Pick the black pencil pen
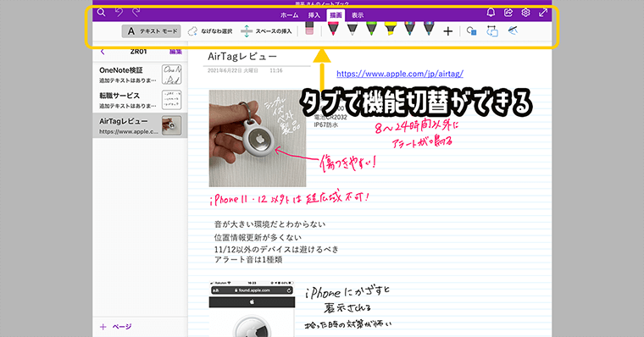 (353, 29)
